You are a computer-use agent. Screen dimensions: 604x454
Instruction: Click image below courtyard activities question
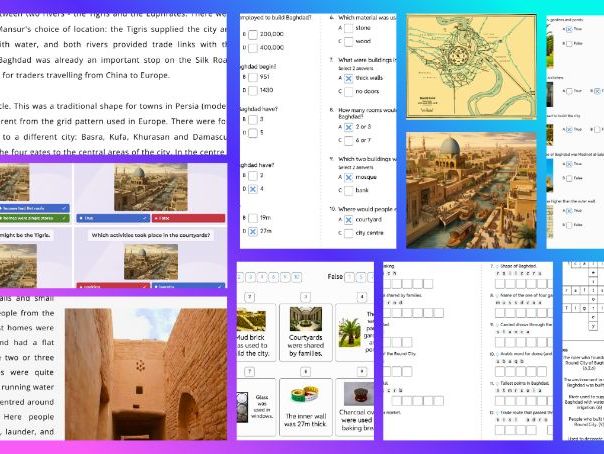point(151,262)
